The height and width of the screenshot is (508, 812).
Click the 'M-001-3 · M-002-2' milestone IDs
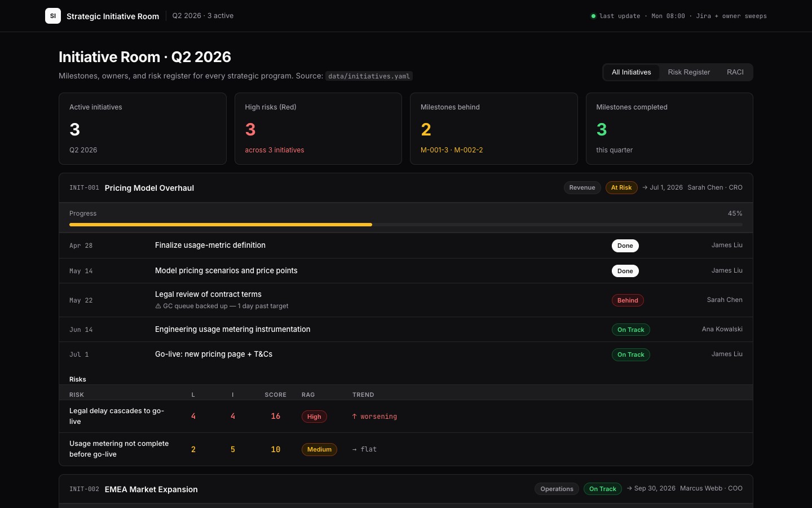(452, 150)
